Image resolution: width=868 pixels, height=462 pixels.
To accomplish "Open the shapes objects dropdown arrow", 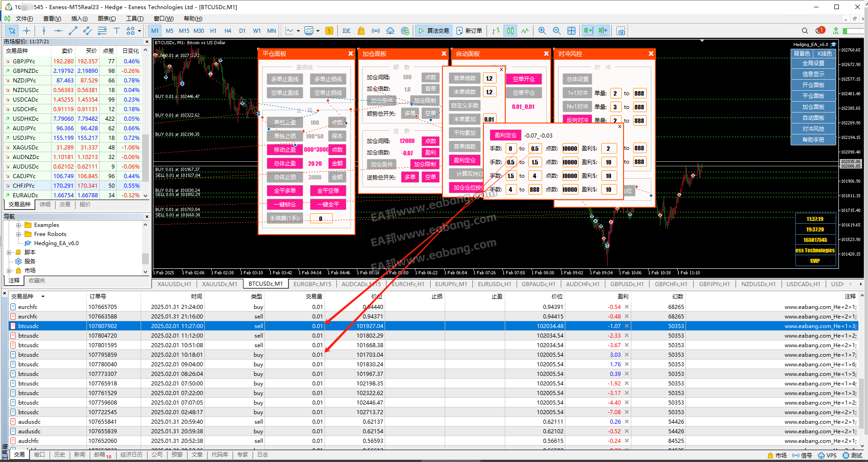I will [x=139, y=31].
